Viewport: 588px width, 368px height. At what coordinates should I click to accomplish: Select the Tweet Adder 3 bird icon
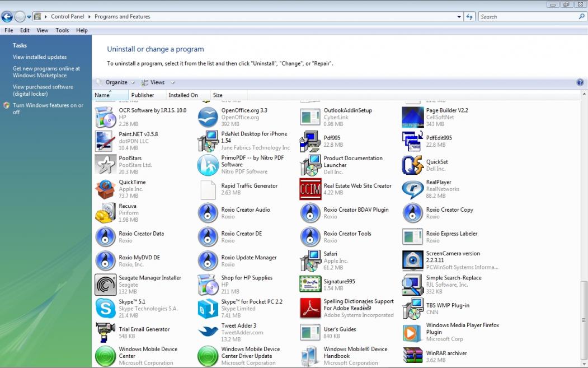click(x=208, y=332)
